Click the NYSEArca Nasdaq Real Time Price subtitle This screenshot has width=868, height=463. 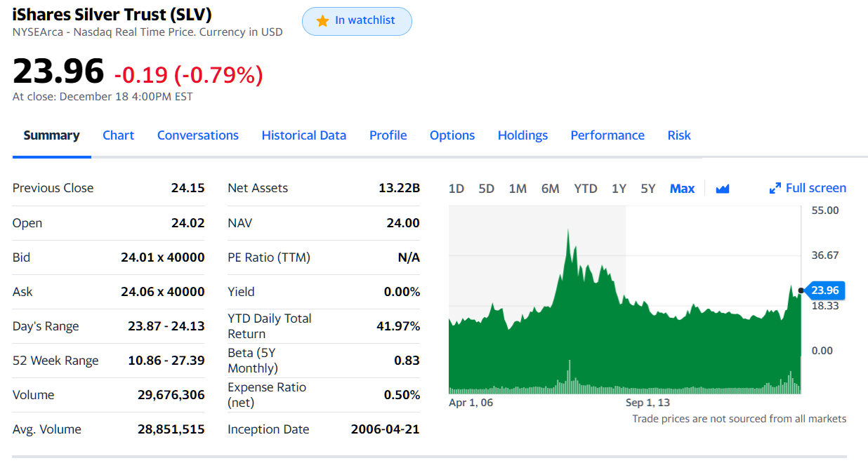147,32
